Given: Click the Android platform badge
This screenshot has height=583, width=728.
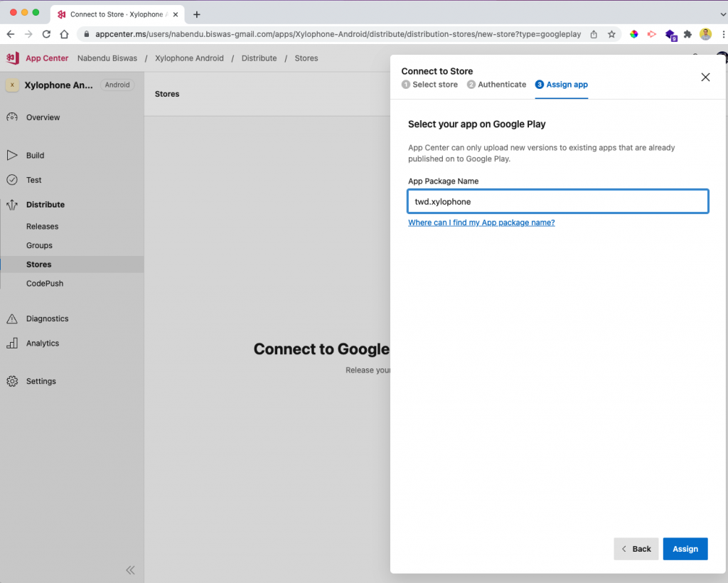Looking at the screenshot, I should click(x=117, y=85).
